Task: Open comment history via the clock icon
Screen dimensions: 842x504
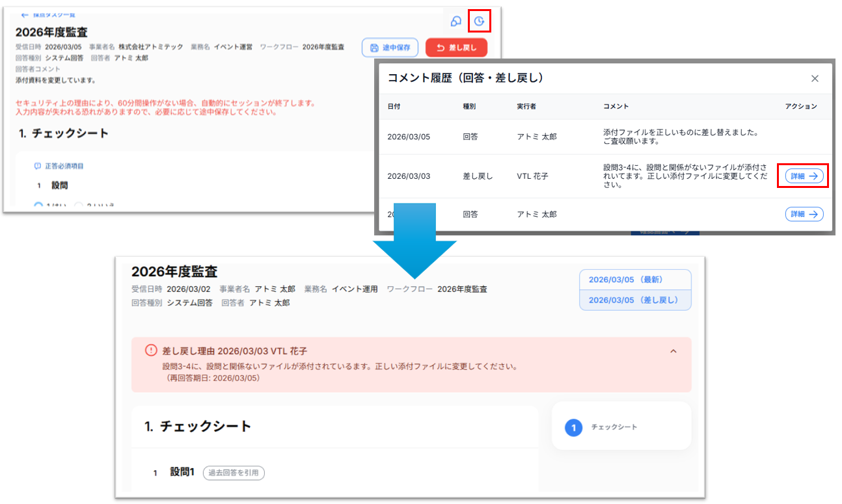Action: click(479, 21)
